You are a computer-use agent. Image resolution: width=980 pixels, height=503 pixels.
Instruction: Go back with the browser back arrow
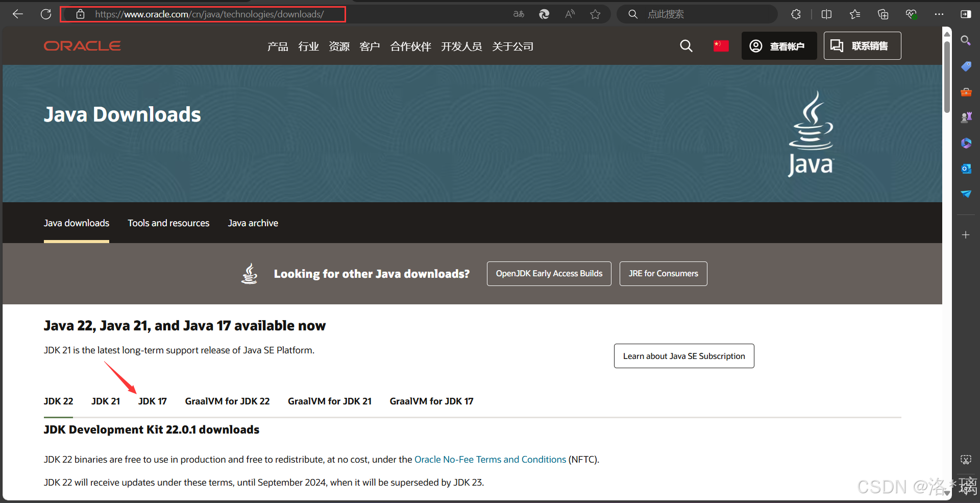[x=18, y=14]
